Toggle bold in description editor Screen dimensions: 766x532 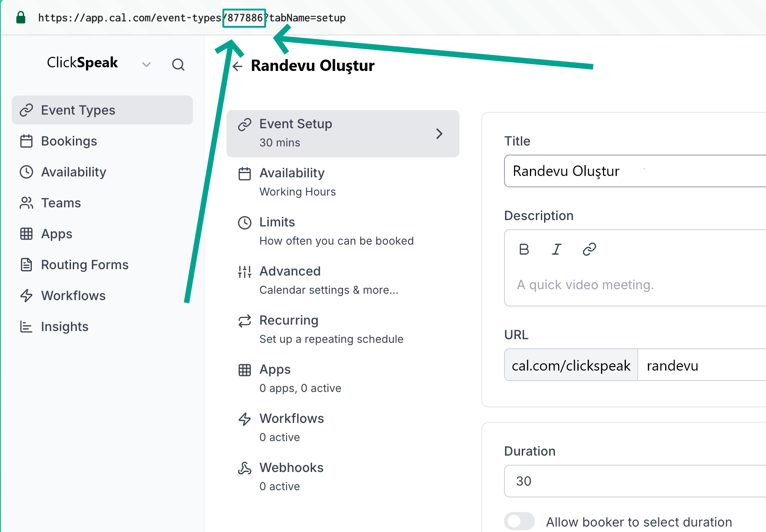tap(524, 249)
